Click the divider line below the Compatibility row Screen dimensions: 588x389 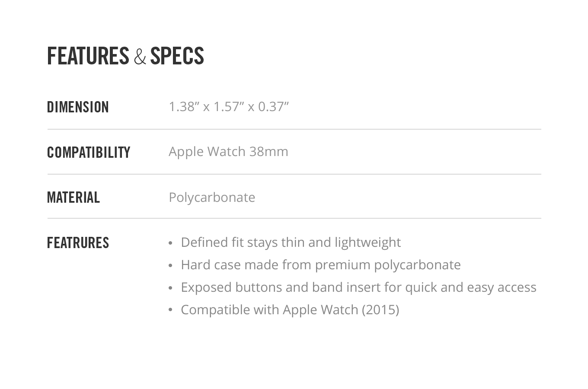294,174
